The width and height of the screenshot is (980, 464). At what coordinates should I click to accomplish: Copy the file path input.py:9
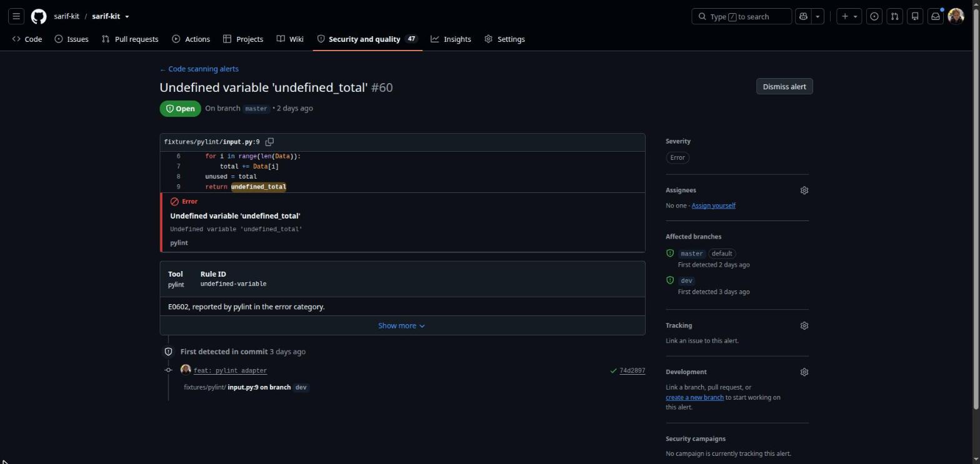tap(269, 142)
